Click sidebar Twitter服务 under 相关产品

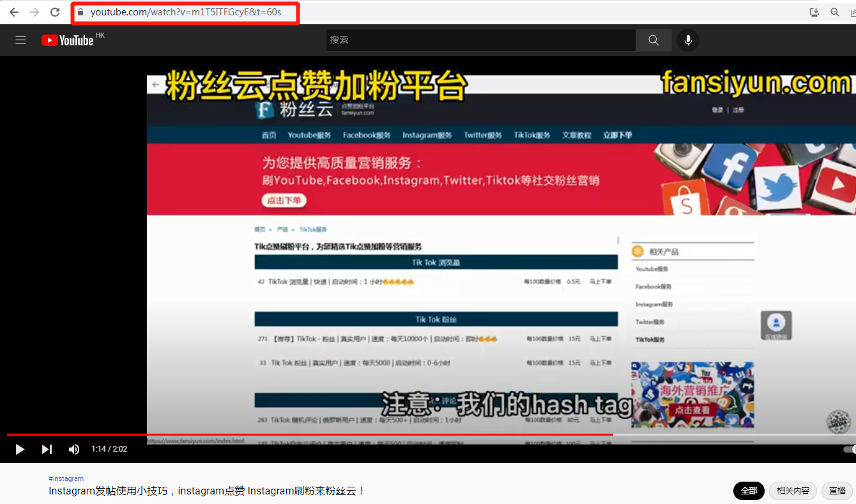click(x=650, y=322)
